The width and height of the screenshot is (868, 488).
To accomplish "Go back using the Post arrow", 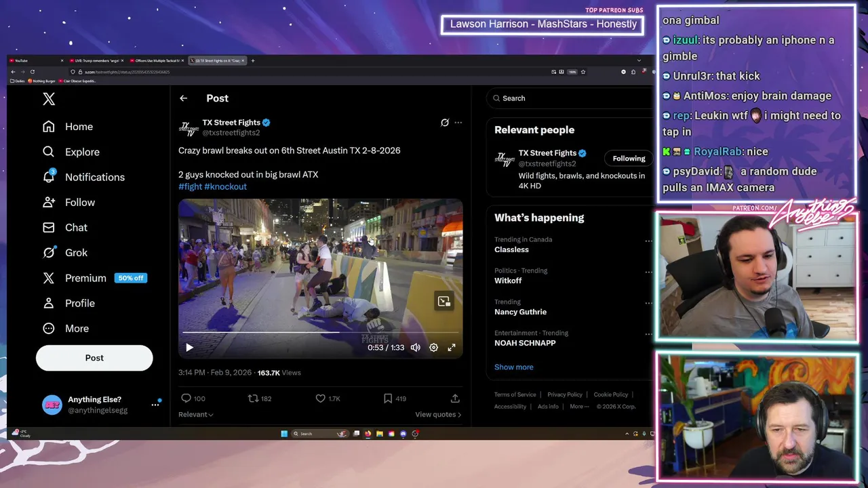I will point(183,98).
